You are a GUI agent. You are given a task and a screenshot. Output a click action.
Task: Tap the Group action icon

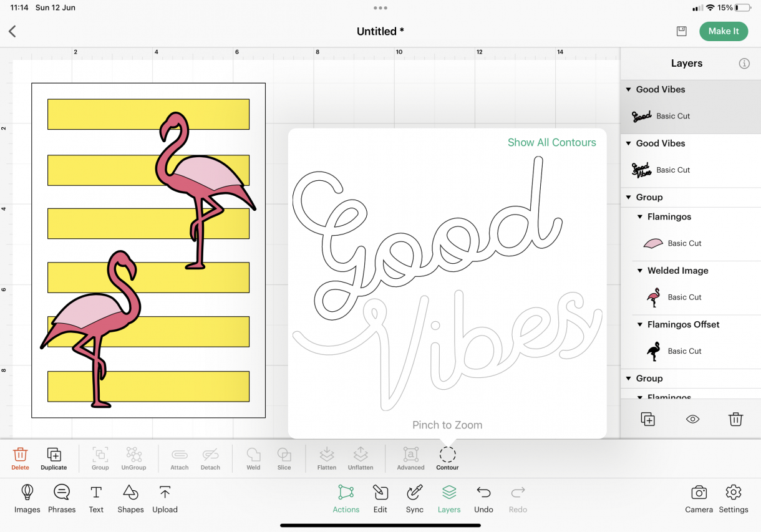tap(100, 458)
